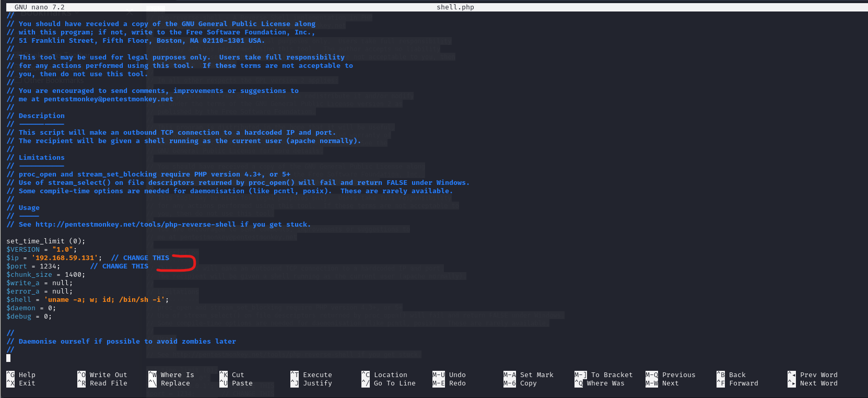
Task: Click the Redo shortcut
Action: [449, 383]
